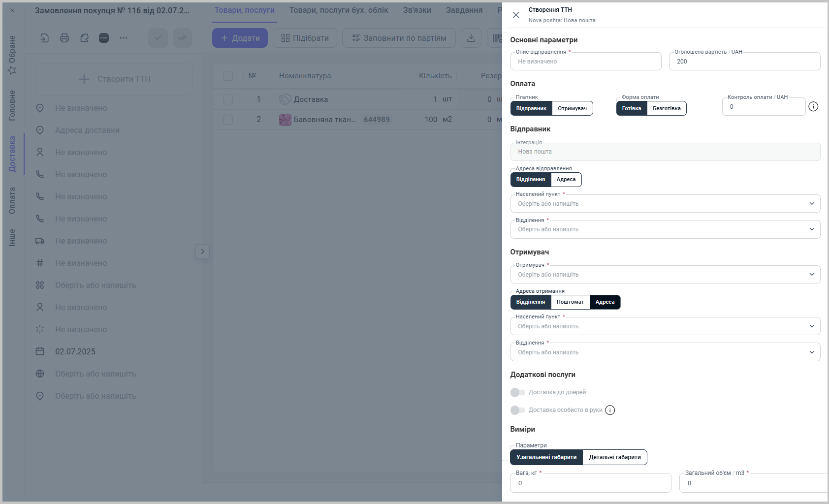829x504 pixels.
Task: Click the four-circles grid icon in the delivery list
Action: [x=40, y=285]
